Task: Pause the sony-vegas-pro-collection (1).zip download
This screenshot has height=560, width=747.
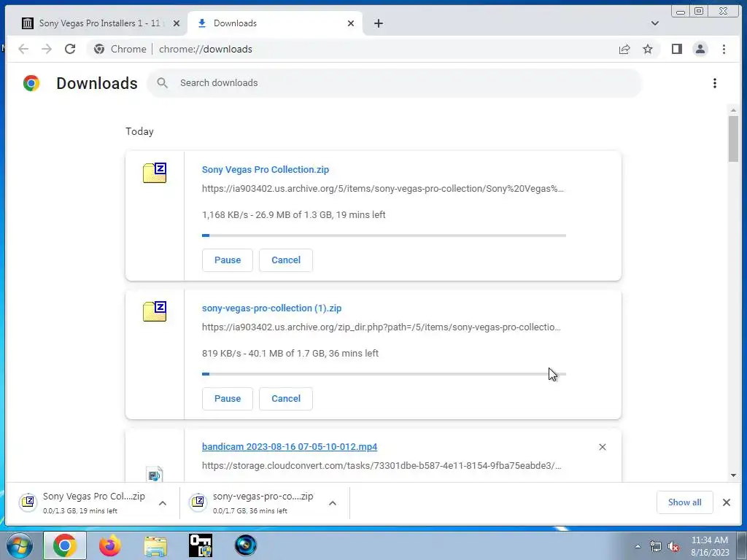Action: pos(228,399)
